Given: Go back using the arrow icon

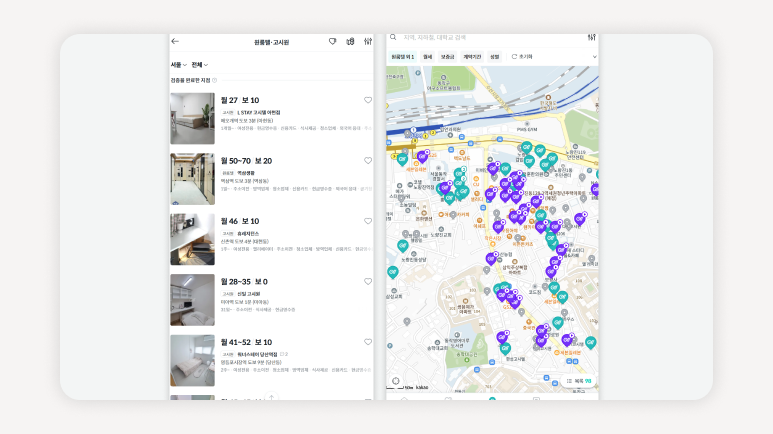Looking at the screenshot, I should (x=176, y=42).
